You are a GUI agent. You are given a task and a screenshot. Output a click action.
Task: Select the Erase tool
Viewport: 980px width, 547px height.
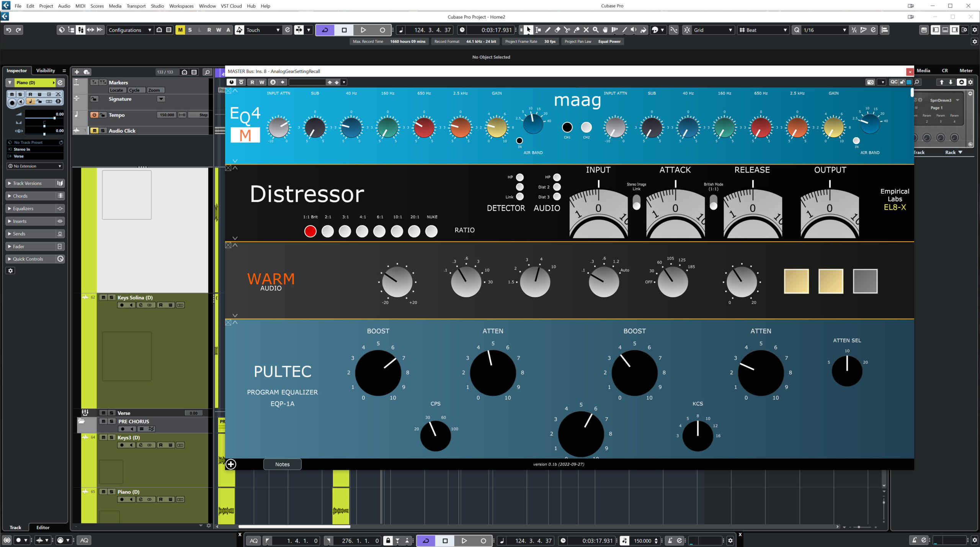tap(557, 30)
